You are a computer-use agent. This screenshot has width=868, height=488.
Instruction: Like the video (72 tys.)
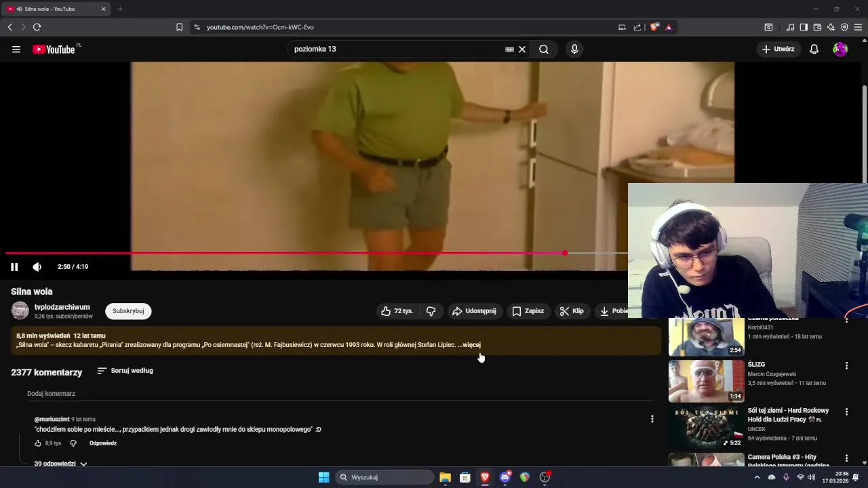click(397, 311)
